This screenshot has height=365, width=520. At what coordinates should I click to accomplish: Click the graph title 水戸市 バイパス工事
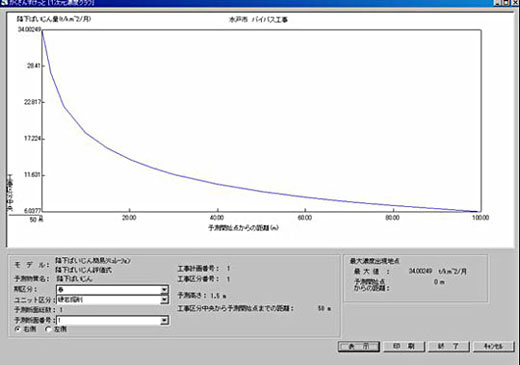258,20
